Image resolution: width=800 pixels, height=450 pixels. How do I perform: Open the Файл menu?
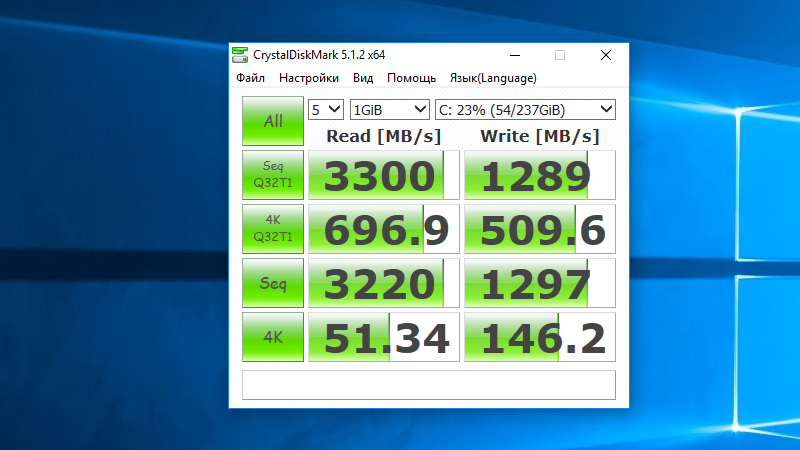click(250, 78)
